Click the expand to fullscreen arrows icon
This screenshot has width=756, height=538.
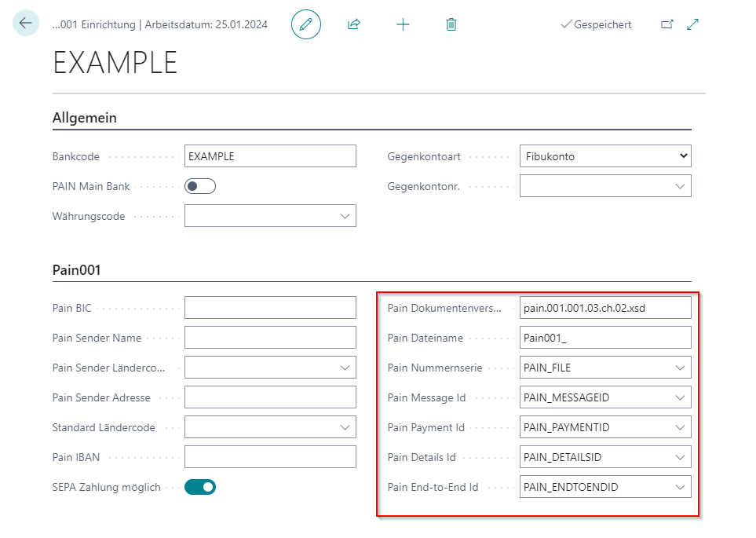692,24
